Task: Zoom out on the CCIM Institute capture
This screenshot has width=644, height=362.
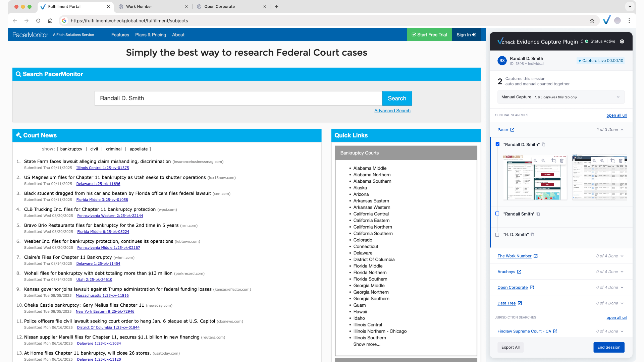Action: click(536, 161)
